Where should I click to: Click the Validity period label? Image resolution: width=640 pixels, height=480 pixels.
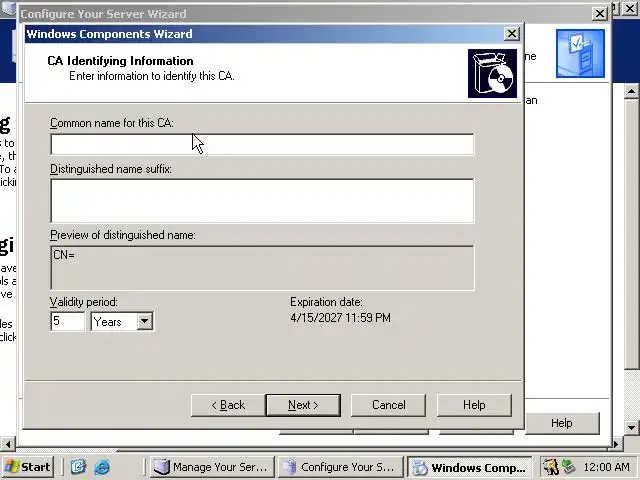pos(84,302)
